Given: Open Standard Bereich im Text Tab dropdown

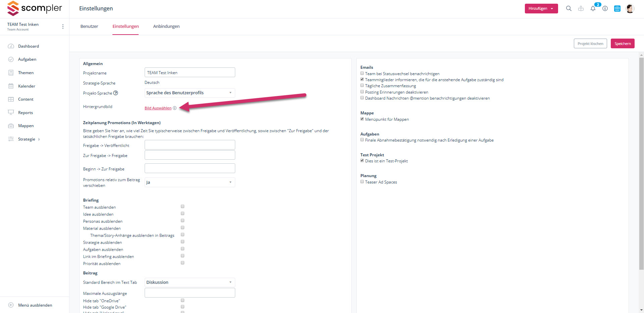Looking at the screenshot, I should pyautogui.click(x=190, y=282).
